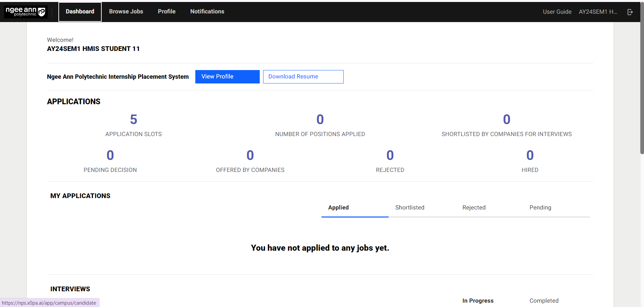Screen dimensions: 644x307
Task: Open the Profile menu item
Action: point(166,12)
